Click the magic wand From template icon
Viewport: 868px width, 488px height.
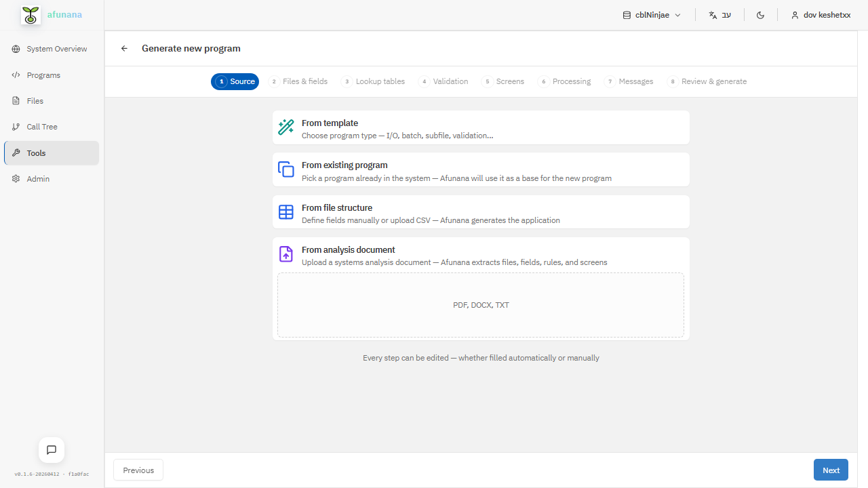click(285, 127)
